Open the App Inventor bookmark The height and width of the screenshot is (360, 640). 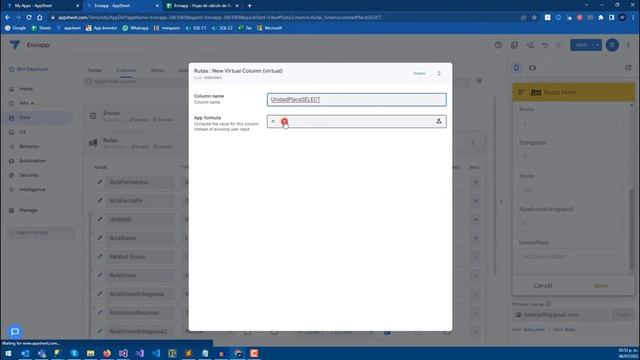click(x=101, y=28)
